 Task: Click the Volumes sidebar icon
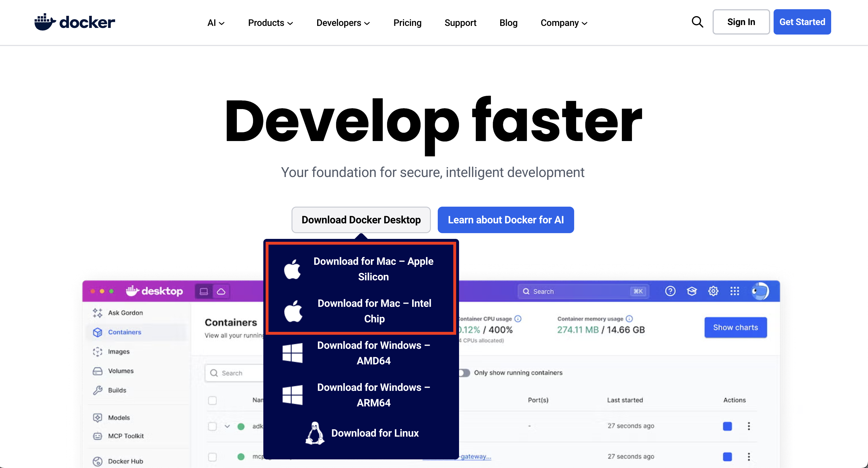(97, 371)
